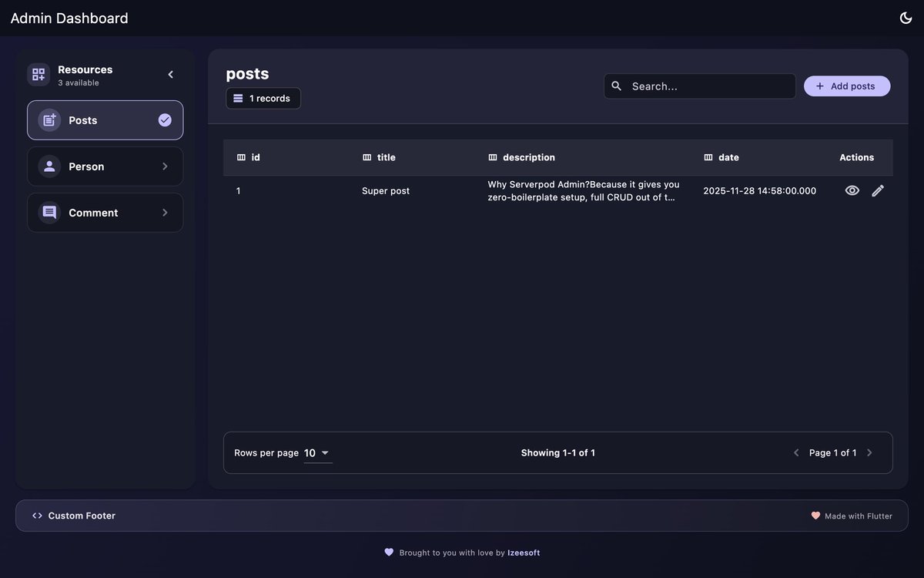Viewport: 924px width, 578px height.
Task: Edit Super post with pencil icon
Action: [878, 190]
